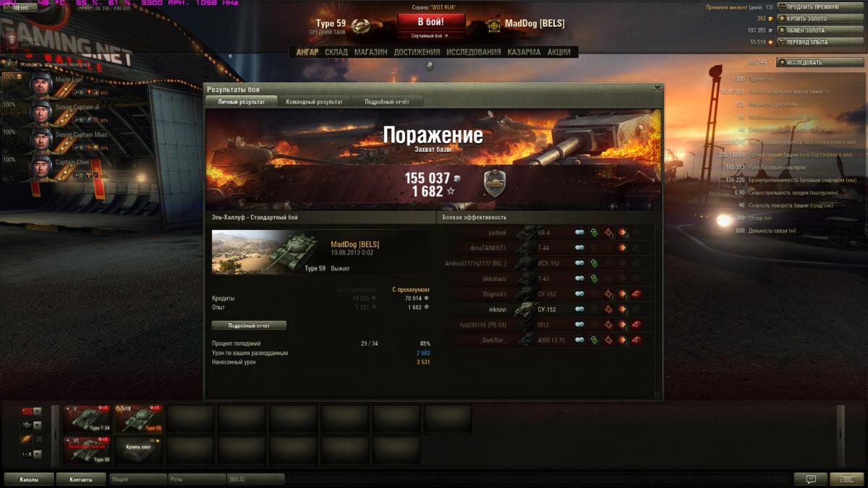Click the ИССЛЕДОВАТЬ research button
The height and width of the screenshot is (488, 868).
(x=820, y=62)
